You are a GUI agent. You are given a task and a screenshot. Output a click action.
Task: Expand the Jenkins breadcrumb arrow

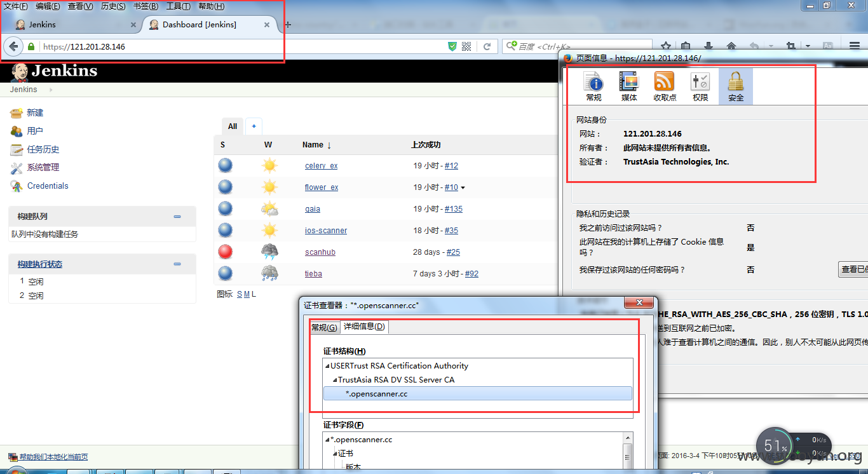coord(51,90)
